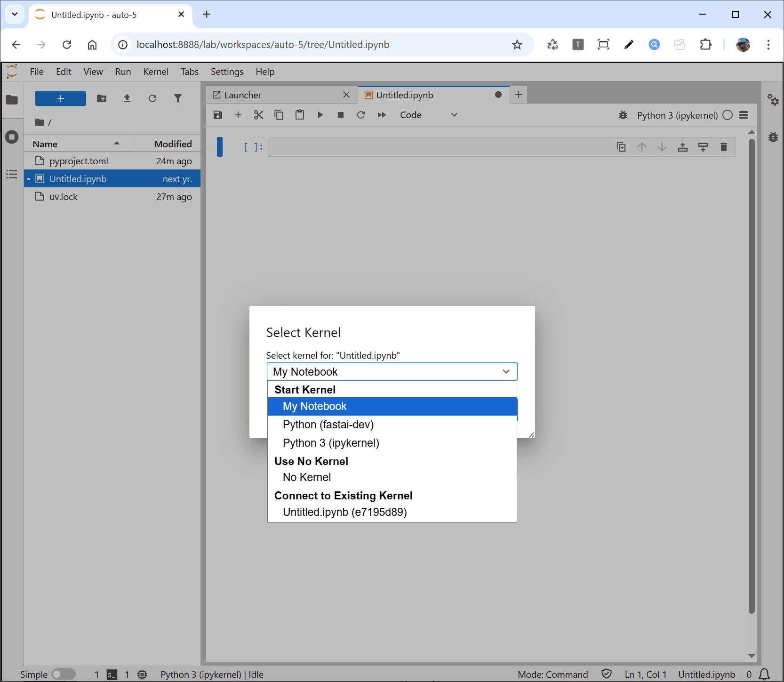Save the notebook with disk icon

point(218,115)
